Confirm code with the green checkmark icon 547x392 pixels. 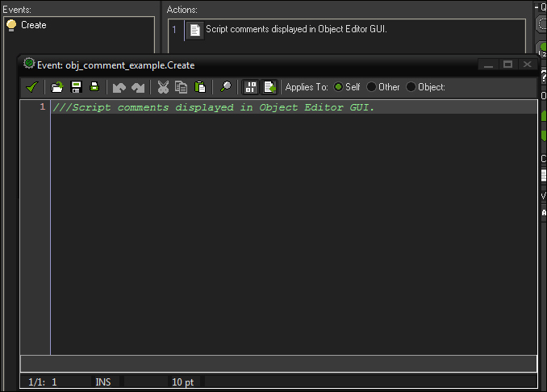(32, 87)
